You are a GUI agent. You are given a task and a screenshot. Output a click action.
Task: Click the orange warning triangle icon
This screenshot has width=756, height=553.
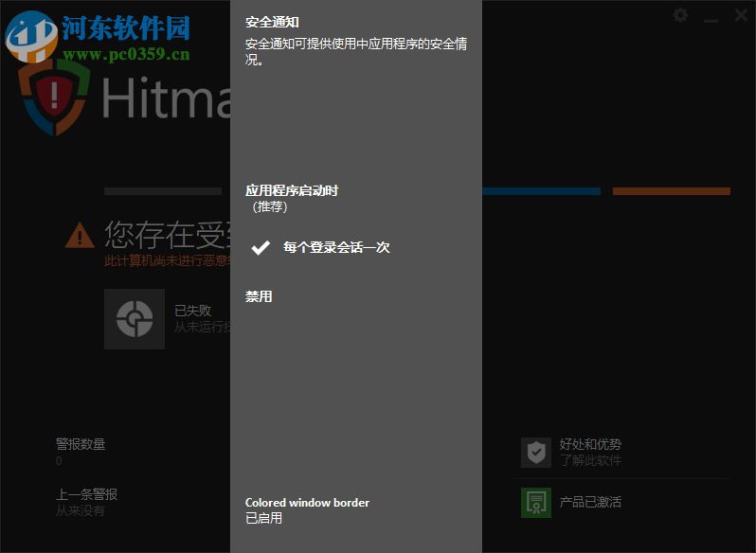click(80, 235)
